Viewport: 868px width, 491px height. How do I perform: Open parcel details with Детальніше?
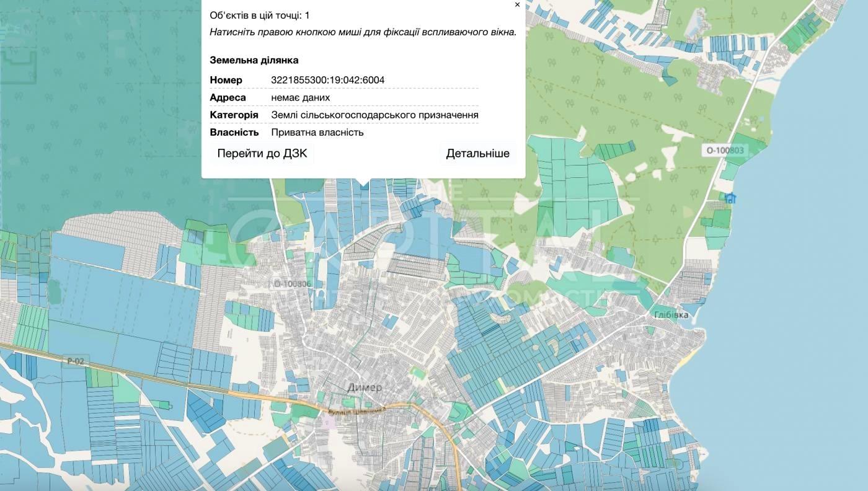tap(477, 154)
